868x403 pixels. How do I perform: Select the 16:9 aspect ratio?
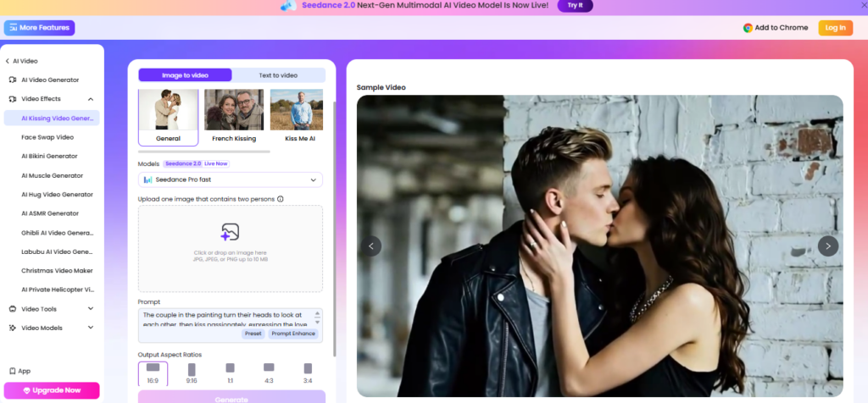click(x=153, y=373)
